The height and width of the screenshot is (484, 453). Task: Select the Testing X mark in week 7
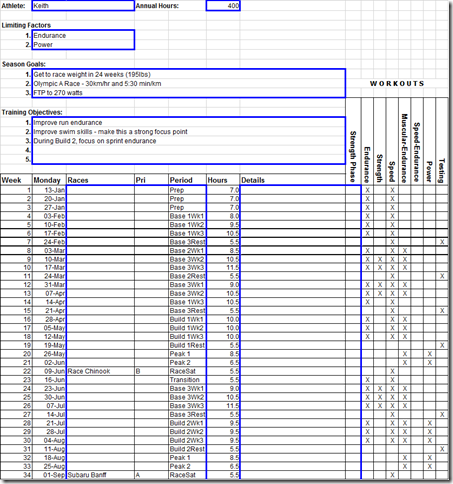pos(442,242)
